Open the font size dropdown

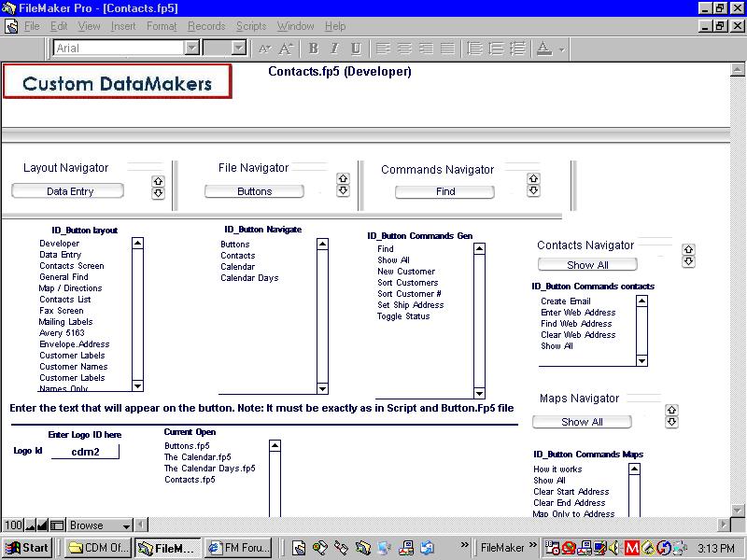[239, 49]
